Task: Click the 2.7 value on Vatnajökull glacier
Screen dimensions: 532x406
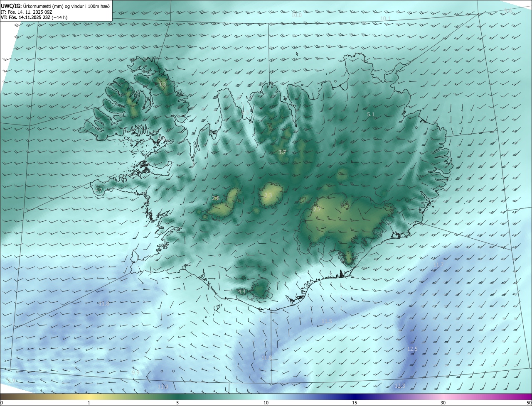Action: click(317, 210)
